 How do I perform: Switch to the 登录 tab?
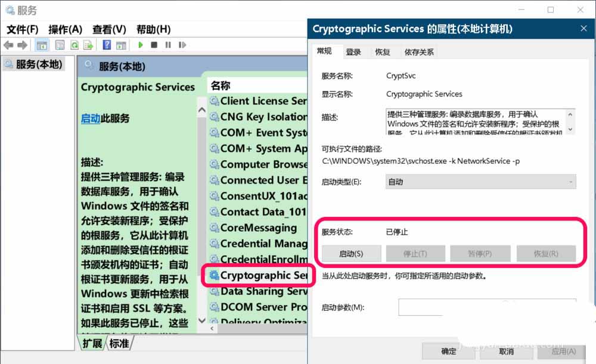[x=353, y=52]
